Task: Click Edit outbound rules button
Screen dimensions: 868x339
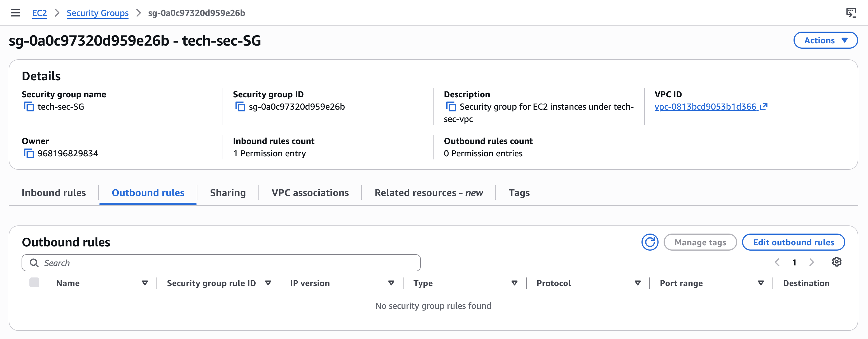Action: tap(793, 243)
